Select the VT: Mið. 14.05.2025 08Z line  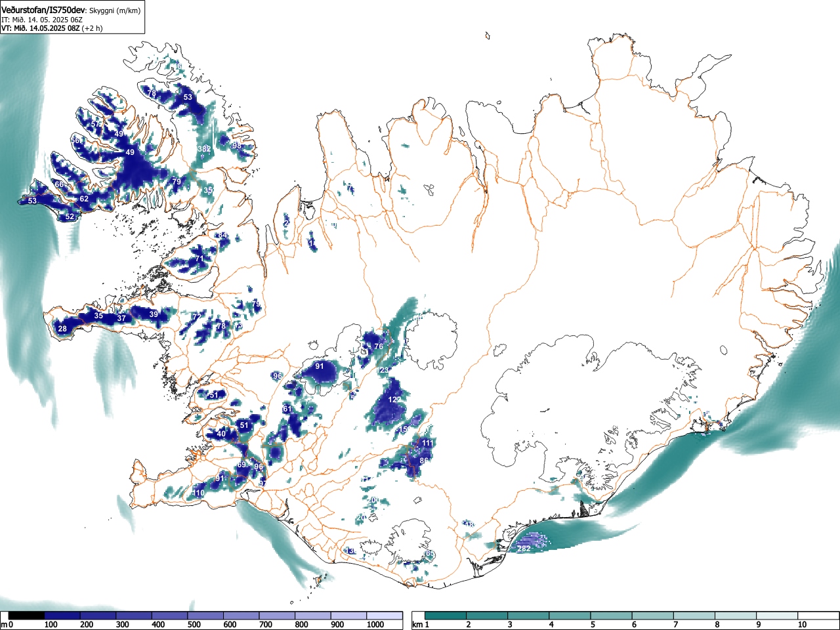pos(41,28)
